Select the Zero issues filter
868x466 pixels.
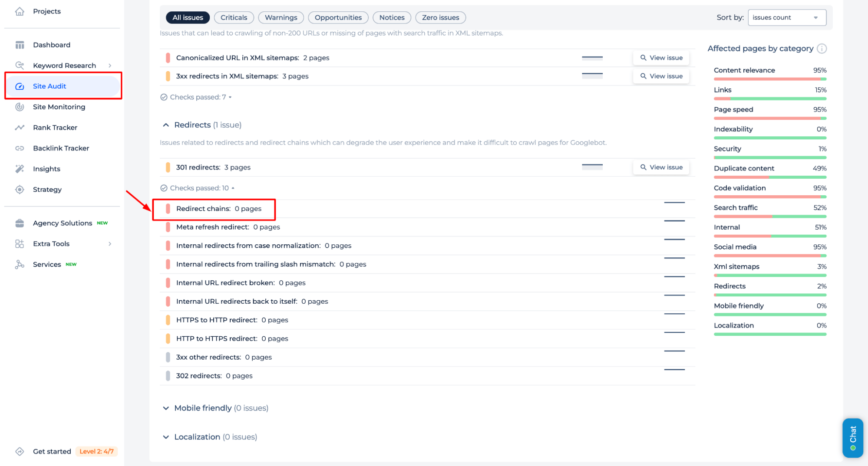click(440, 18)
